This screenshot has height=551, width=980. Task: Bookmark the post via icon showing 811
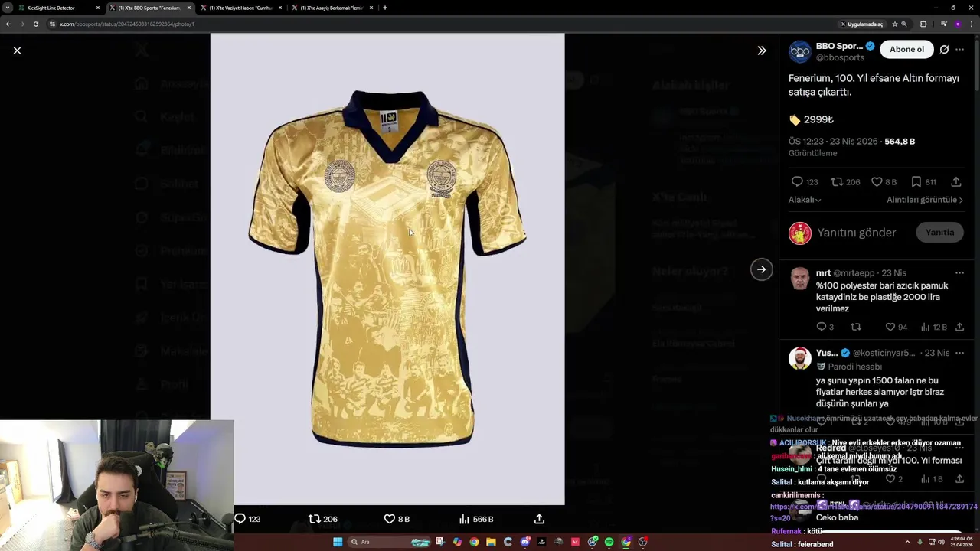click(916, 182)
